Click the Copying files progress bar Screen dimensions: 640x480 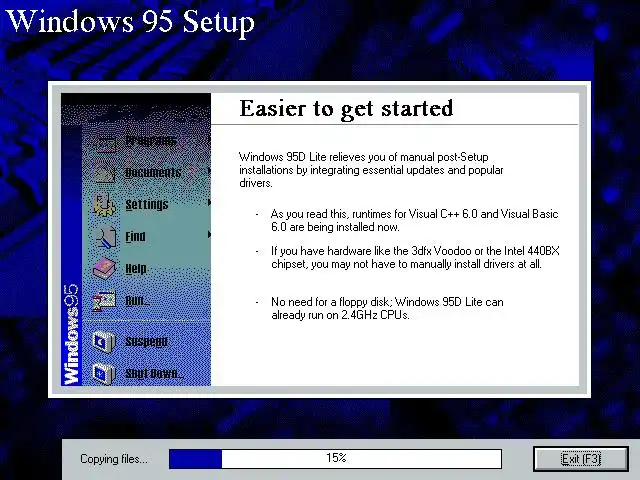(336, 459)
